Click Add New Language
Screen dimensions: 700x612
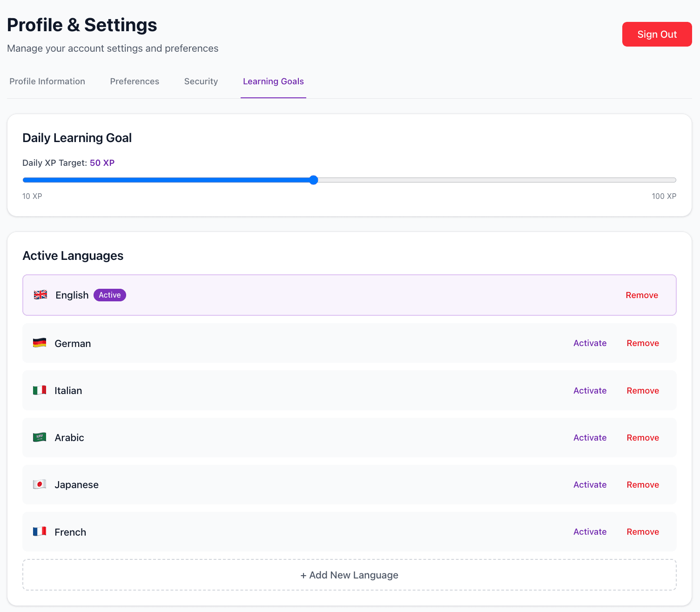[349, 575]
